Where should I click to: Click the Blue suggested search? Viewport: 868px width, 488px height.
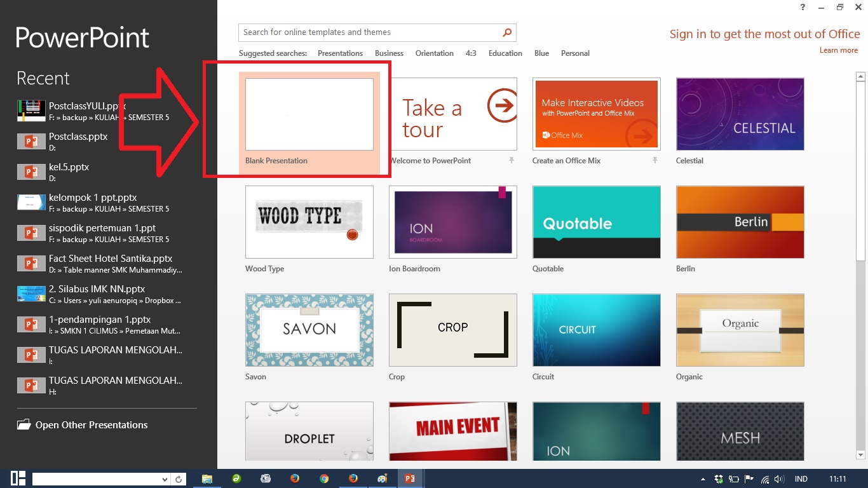point(542,53)
